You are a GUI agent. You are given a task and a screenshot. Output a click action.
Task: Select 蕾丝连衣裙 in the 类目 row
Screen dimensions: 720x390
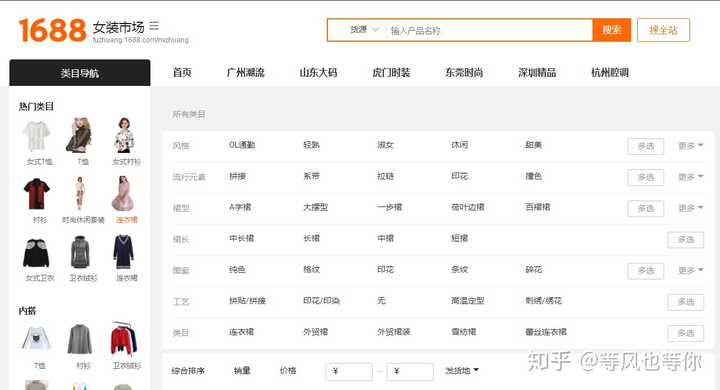click(546, 332)
